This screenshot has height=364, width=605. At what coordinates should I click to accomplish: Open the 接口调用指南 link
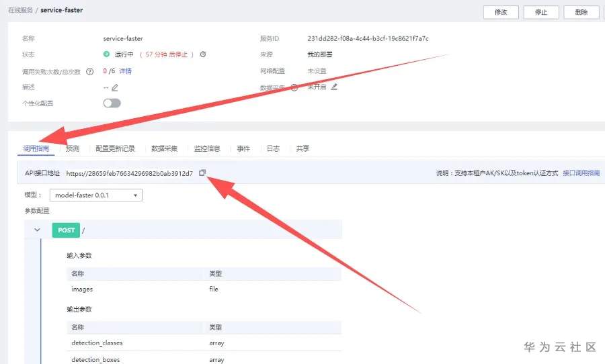point(581,173)
